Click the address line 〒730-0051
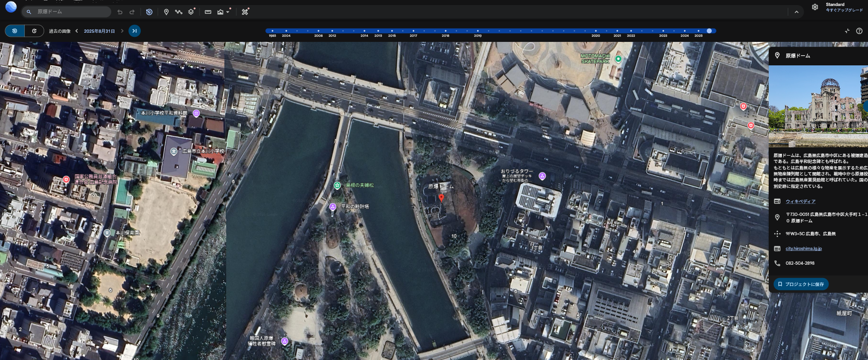The image size is (868, 360). [x=827, y=217]
